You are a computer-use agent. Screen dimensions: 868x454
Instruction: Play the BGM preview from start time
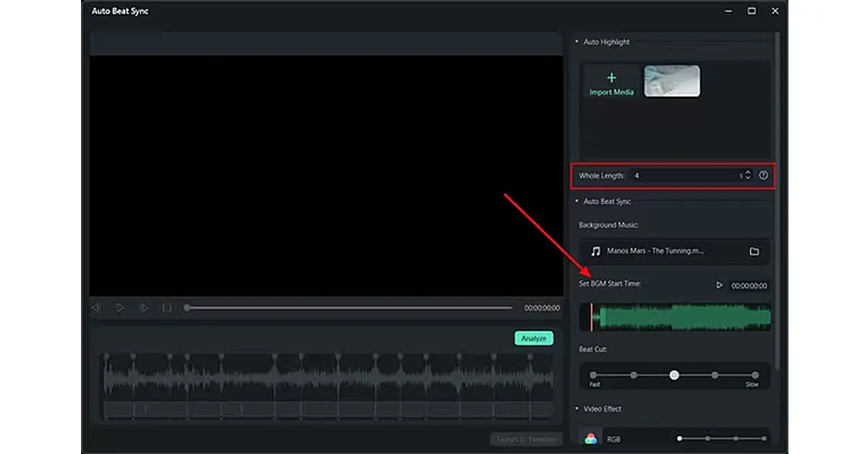pos(719,286)
